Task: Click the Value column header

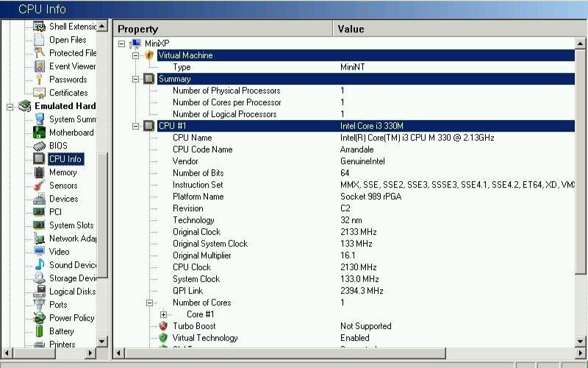Action: coord(460,29)
